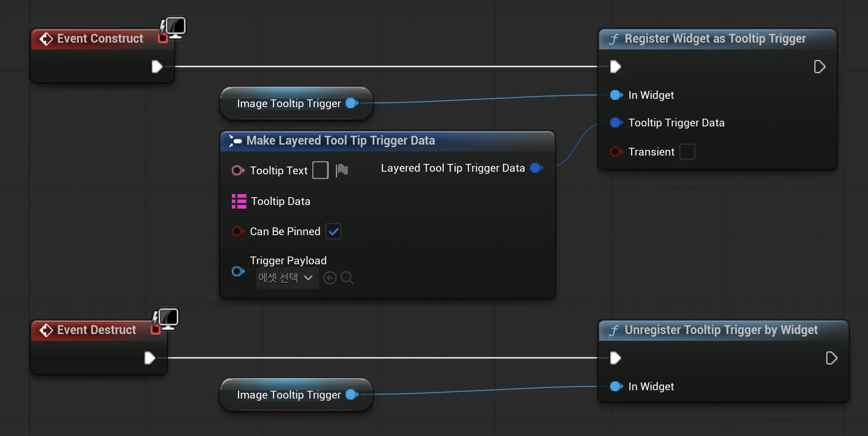Click the Event Construct diamond event icon
The image size is (868, 436).
click(x=46, y=39)
